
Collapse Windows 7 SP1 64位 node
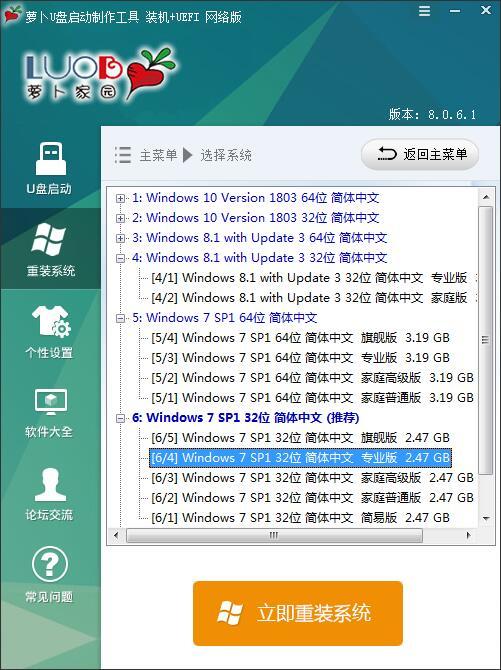[x=121, y=318]
